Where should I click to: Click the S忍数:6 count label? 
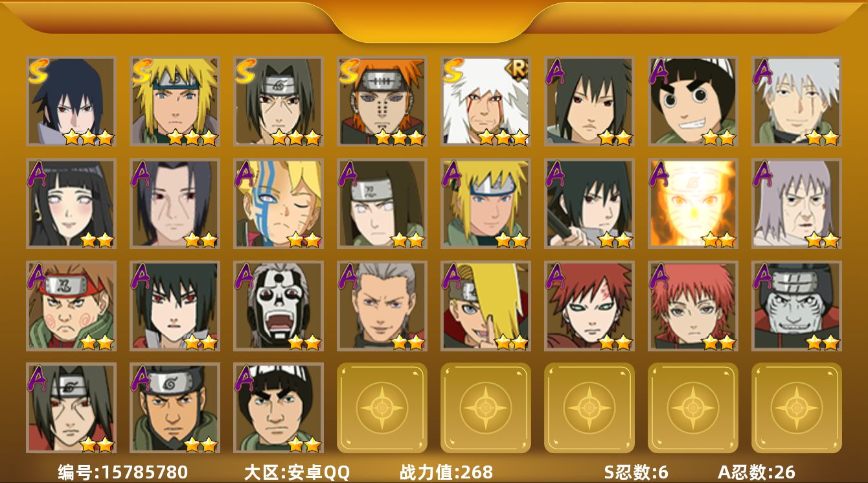pyautogui.click(x=635, y=472)
